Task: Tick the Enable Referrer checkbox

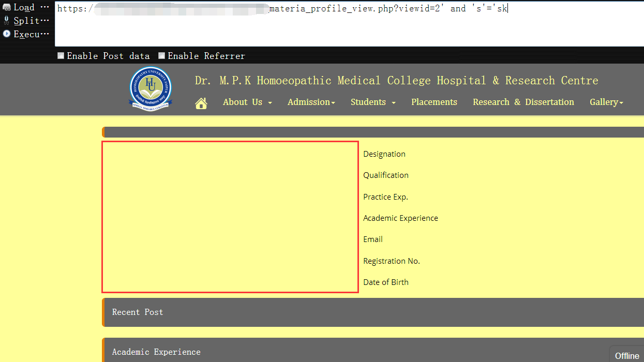Action: click(x=162, y=56)
